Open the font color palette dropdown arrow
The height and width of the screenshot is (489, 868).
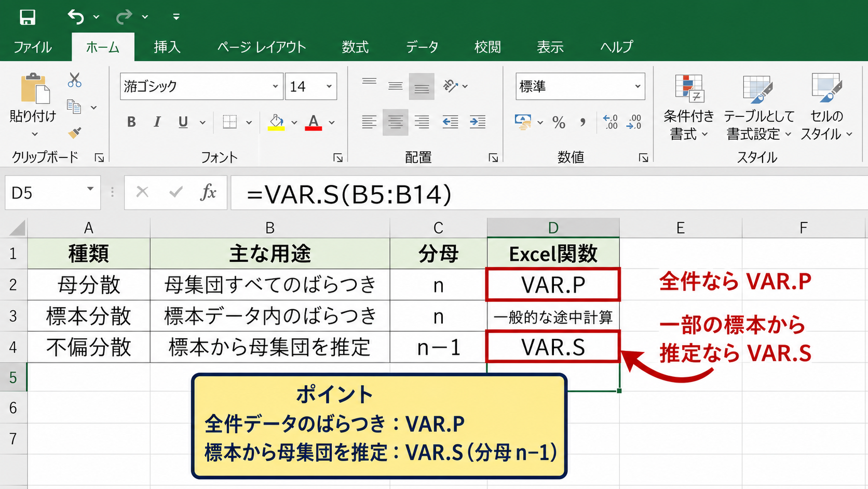[x=332, y=123]
